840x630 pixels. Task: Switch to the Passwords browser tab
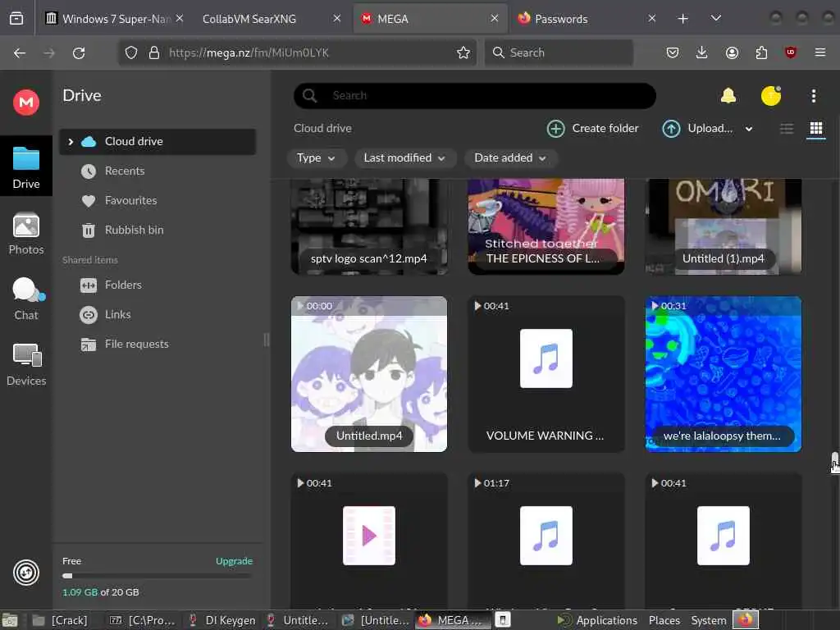(587, 19)
